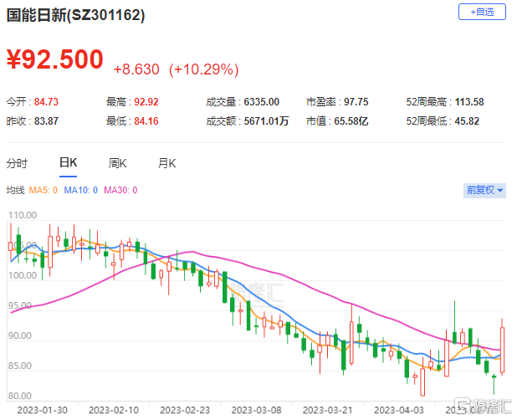Click MA10 moving average legend
517x420 pixels.
(81, 190)
